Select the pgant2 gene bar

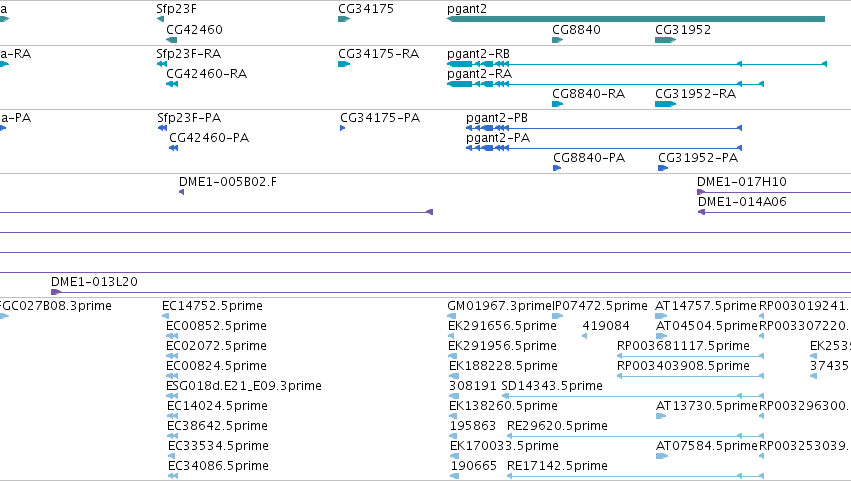pos(636,19)
